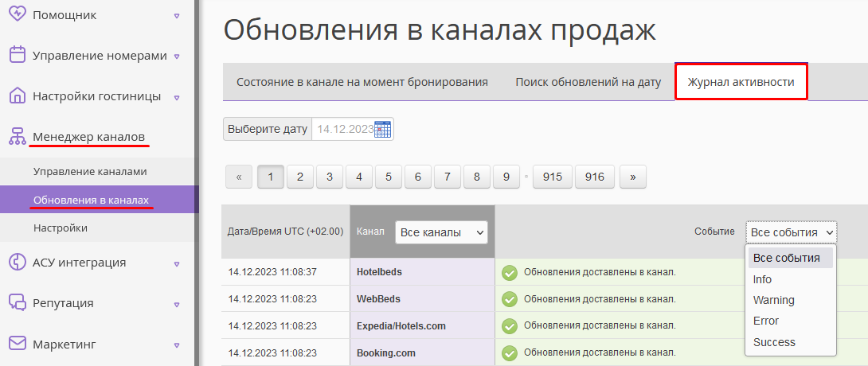Click the house icon for Настройки гостиницы
Viewport: 868px width, 366px height.
18,95
